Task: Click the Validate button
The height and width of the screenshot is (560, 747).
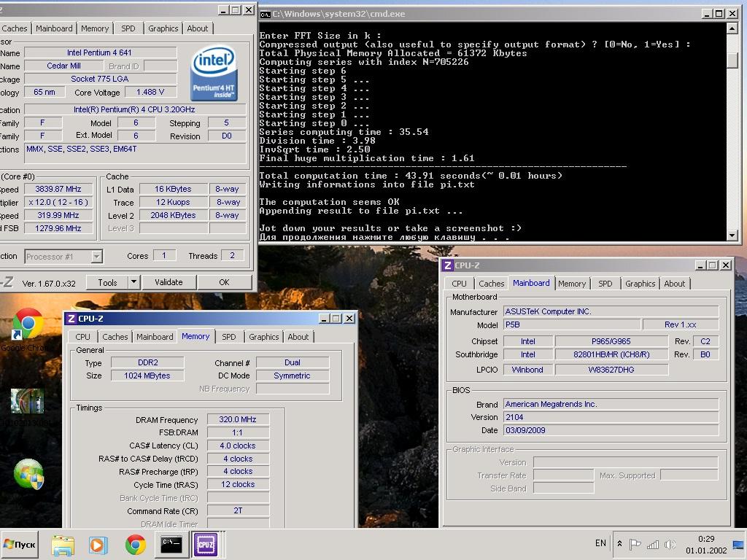Action: tap(169, 282)
